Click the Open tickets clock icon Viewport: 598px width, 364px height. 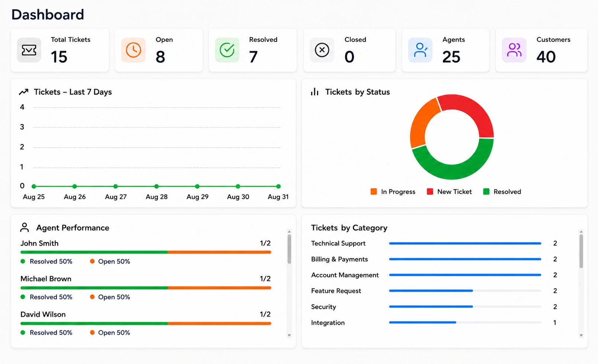pos(133,50)
